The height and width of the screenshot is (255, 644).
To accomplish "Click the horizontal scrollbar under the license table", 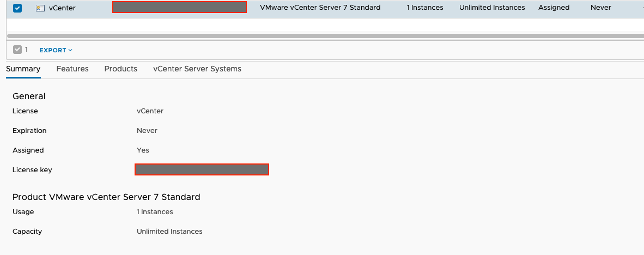I will [321, 36].
